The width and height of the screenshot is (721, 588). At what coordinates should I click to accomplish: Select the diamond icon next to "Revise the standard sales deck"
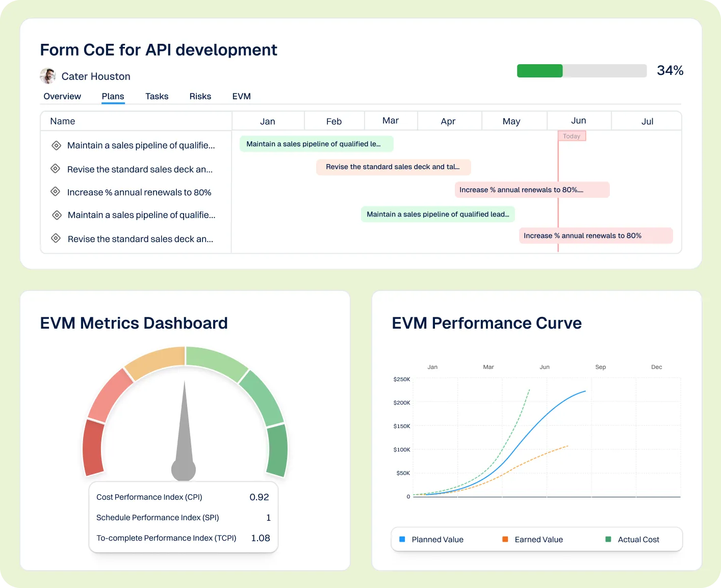click(x=56, y=168)
